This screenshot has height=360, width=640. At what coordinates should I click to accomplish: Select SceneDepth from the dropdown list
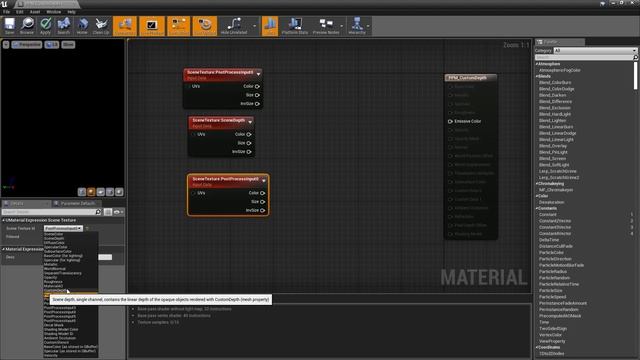54,238
